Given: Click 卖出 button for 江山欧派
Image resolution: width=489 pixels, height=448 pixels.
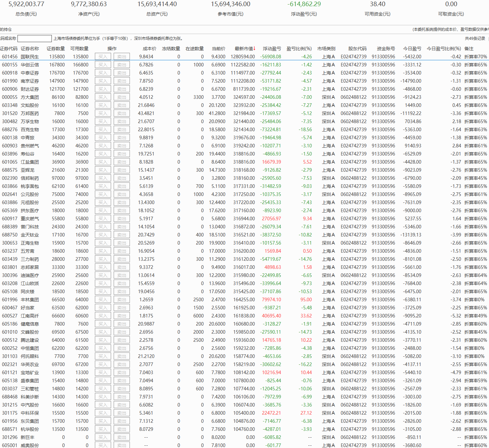Looking at the screenshot, I should [x=122, y=283].
